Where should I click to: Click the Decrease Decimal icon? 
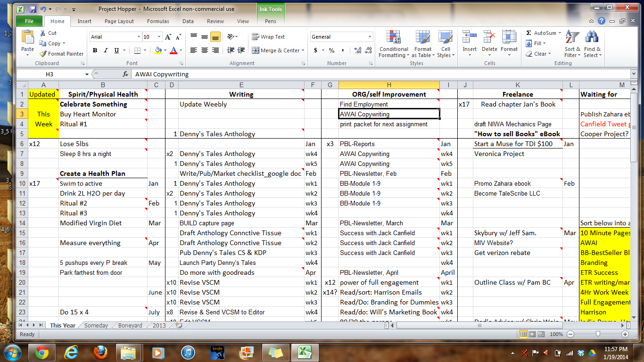[368, 50]
